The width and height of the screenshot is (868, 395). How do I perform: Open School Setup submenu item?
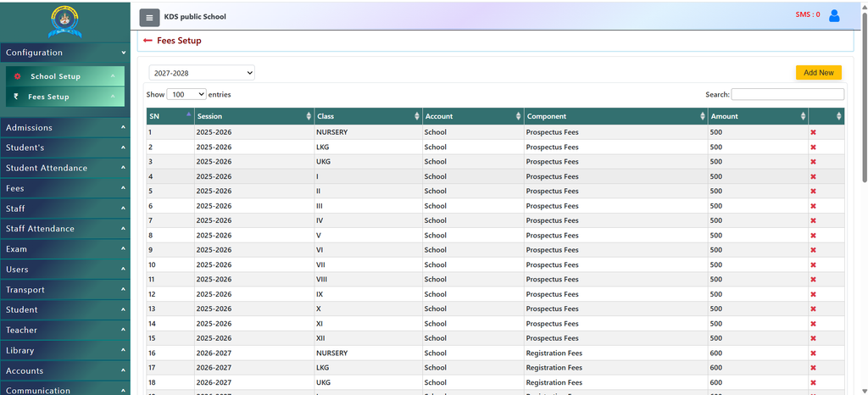click(x=65, y=76)
